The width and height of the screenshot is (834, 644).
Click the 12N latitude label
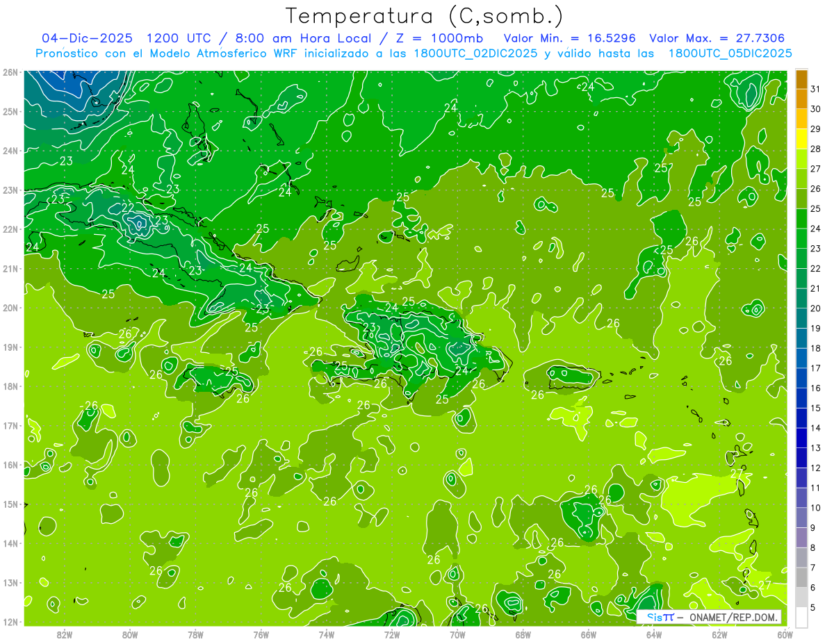(x=10, y=622)
